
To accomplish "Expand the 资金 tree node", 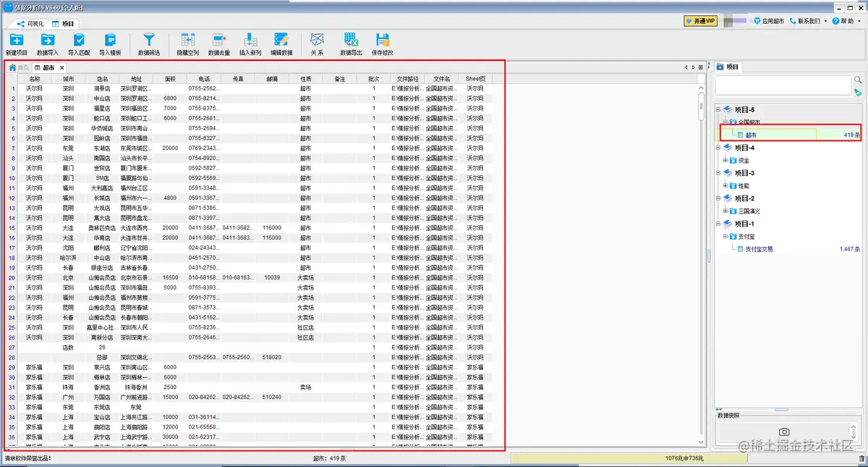I will 726,160.
